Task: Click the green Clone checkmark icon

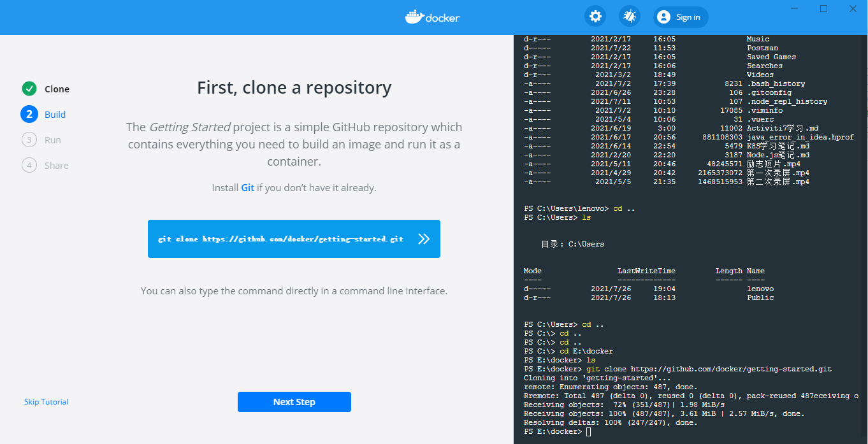Action: pos(29,89)
